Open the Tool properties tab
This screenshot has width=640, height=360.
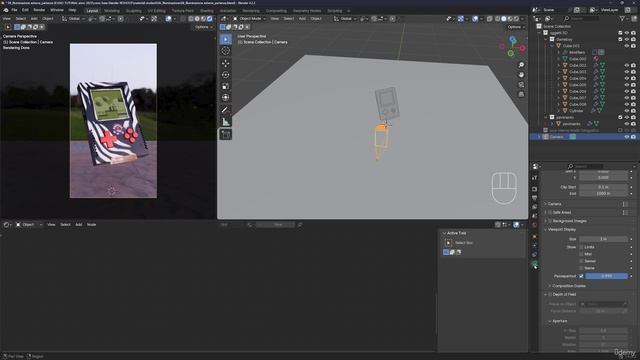pos(535,178)
